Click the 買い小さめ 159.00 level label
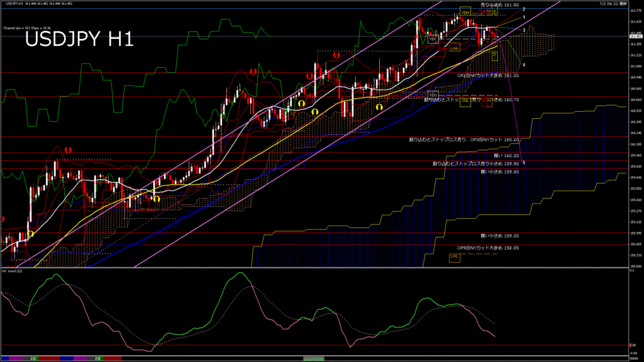 499,236
